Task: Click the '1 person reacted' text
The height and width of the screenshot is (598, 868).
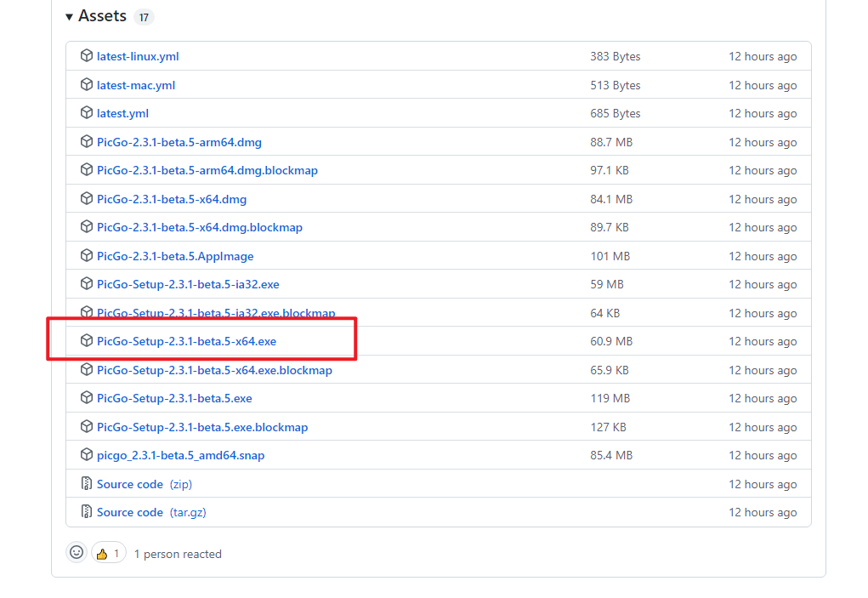Action: (178, 555)
